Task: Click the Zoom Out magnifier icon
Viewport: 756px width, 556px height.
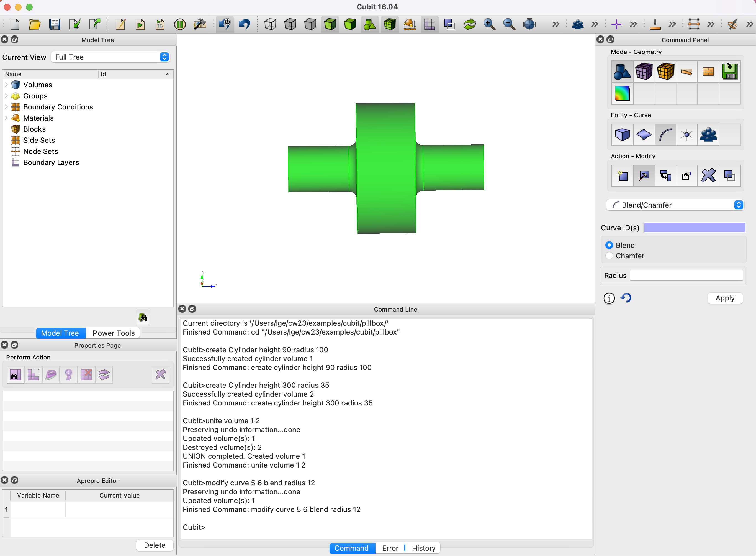Action: click(x=509, y=24)
